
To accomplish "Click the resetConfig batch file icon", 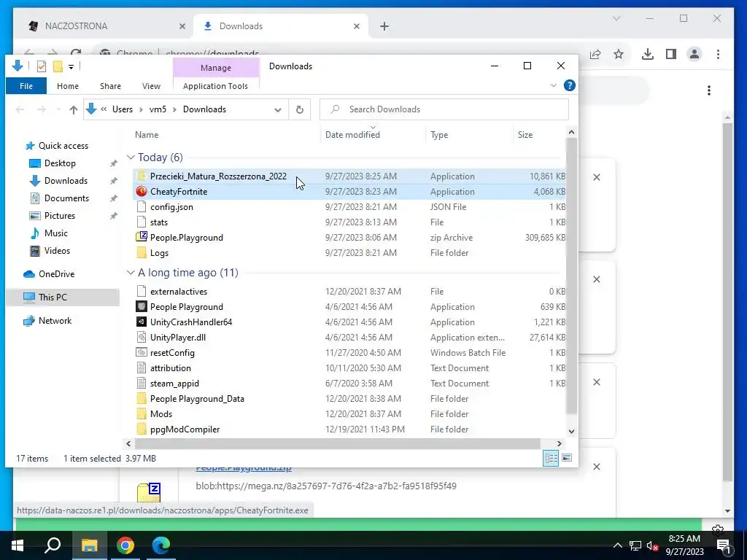I will (x=142, y=352).
